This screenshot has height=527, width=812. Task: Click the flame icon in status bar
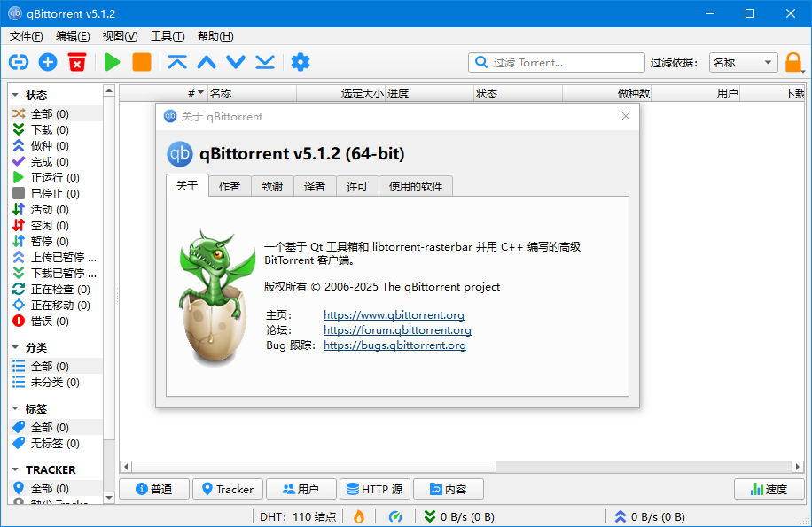(359, 516)
